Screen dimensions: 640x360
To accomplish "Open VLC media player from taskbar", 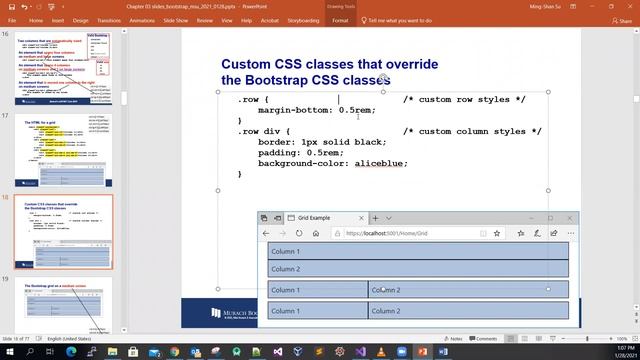I will pos(381,351).
